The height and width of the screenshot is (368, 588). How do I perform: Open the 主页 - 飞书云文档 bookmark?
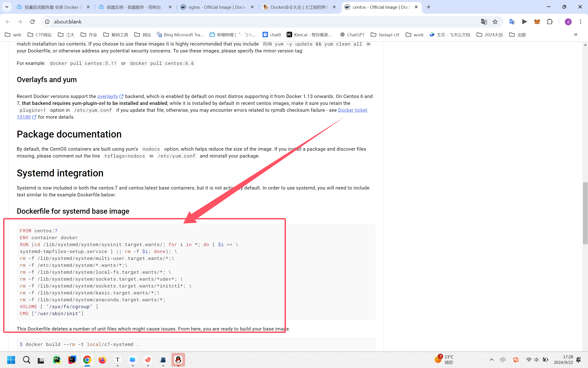tap(450, 34)
